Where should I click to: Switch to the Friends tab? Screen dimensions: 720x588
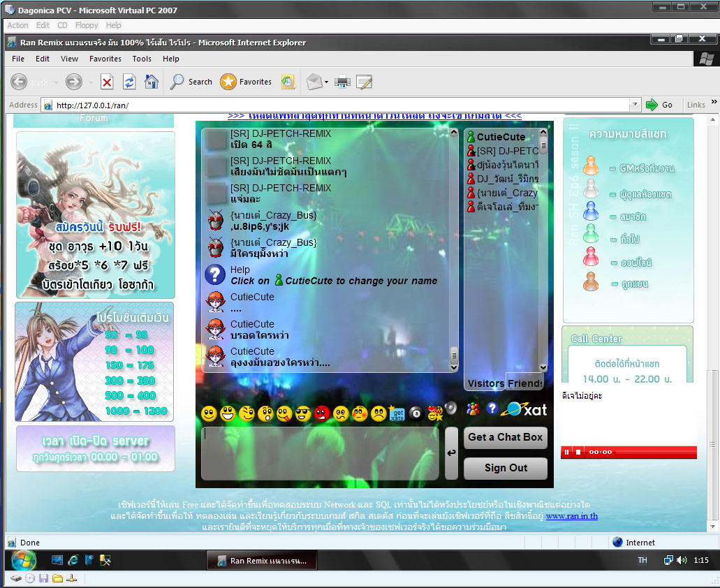pyautogui.click(x=525, y=383)
